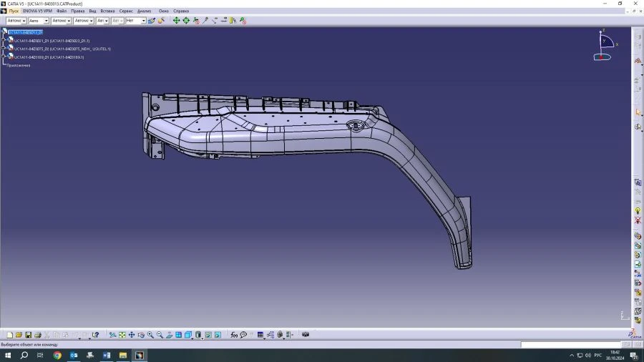Open the Formula f(x) tool
The height and width of the screenshot is (362, 644).
tap(234, 335)
